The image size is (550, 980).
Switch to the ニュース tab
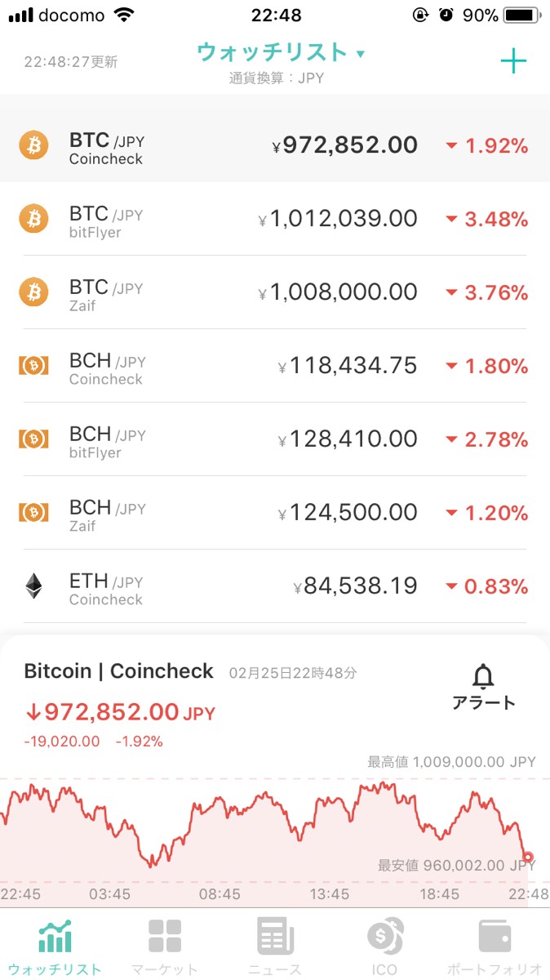point(275,946)
